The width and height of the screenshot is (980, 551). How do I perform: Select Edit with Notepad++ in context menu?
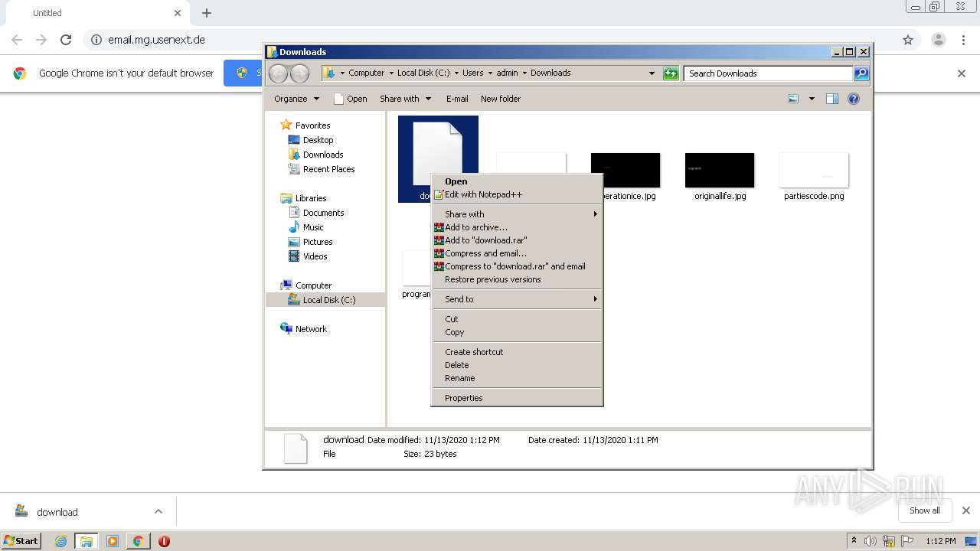click(518, 194)
